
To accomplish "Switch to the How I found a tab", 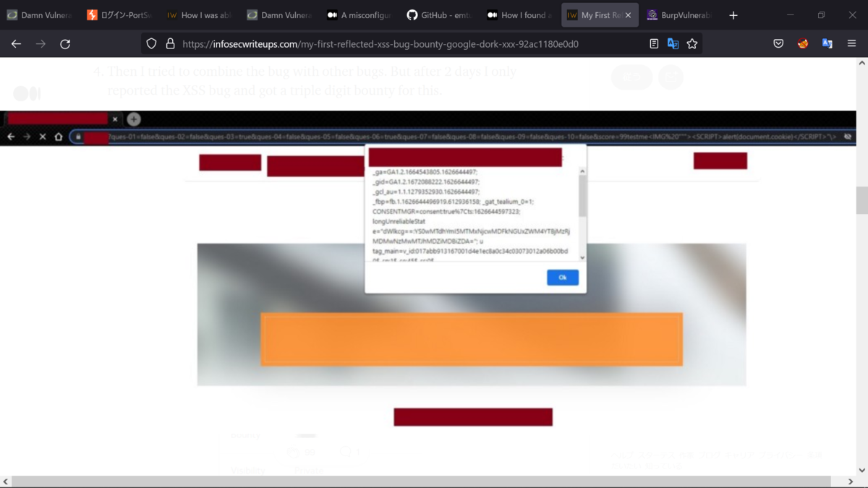I will pyautogui.click(x=519, y=15).
